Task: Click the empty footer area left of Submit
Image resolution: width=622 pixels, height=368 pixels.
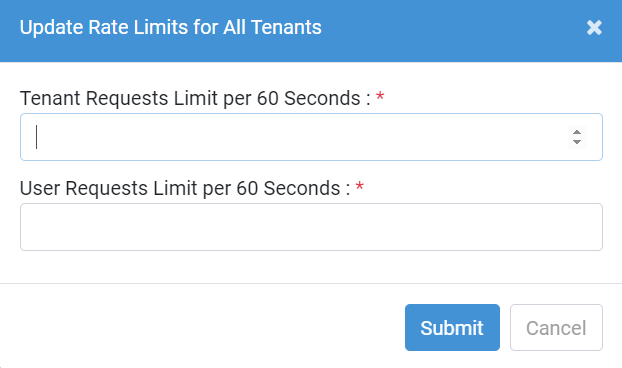Action: coord(202,326)
